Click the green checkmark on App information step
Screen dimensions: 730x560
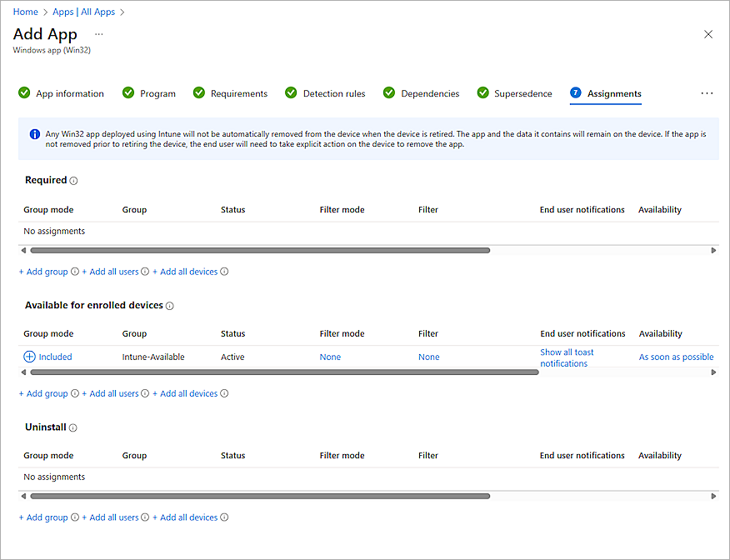[x=25, y=93]
